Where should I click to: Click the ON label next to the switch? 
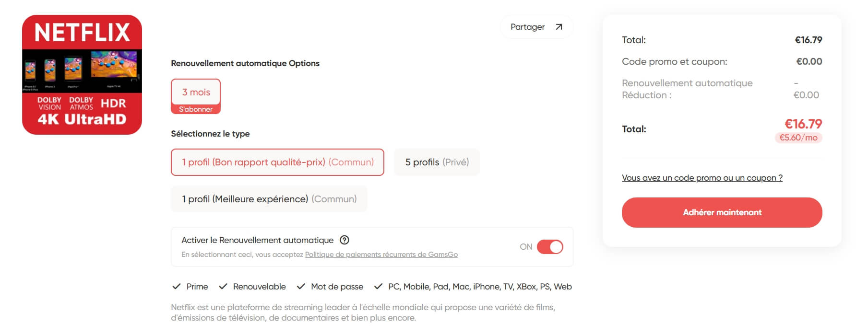(x=526, y=247)
